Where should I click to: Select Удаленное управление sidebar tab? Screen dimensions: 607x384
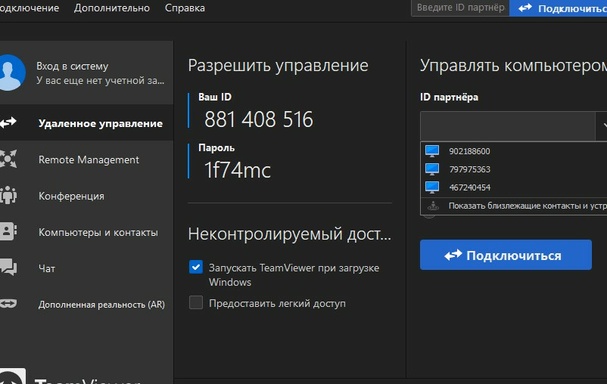(86, 123)
